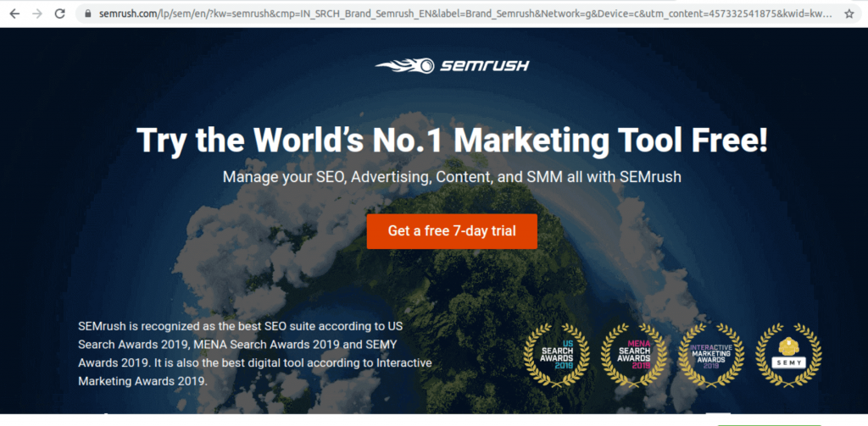The width and height of the screenshot is (868, 426).
Task: Click the subtitle Manage your SEO, Advertising, Content, and SMM
Action: tap(452, 177)
